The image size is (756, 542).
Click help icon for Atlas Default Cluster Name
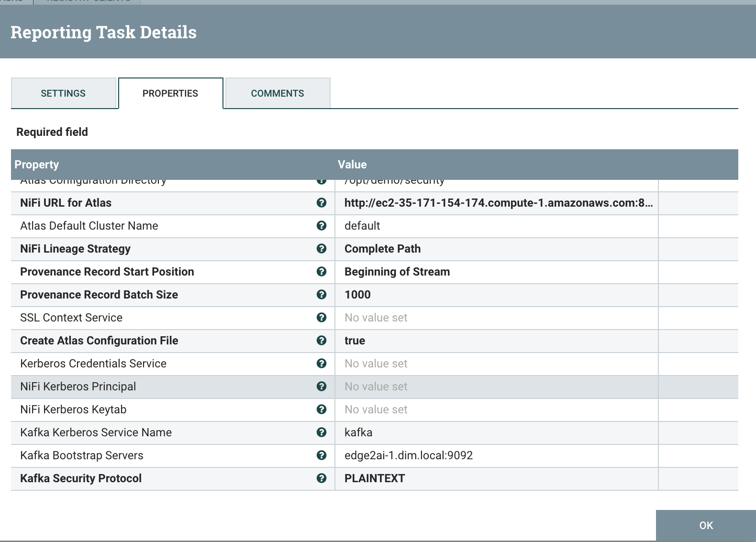pyautogui.click(x=322, y=226)
